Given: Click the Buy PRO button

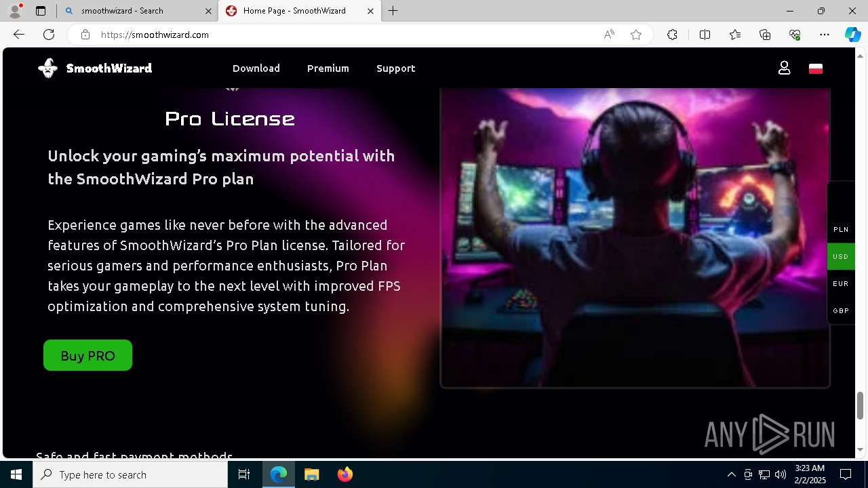Looking at the screenshot, I should pos(87,355).
